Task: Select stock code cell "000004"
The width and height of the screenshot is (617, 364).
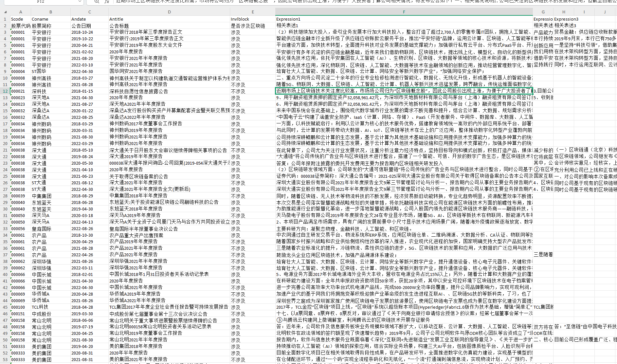Action: 21,71
